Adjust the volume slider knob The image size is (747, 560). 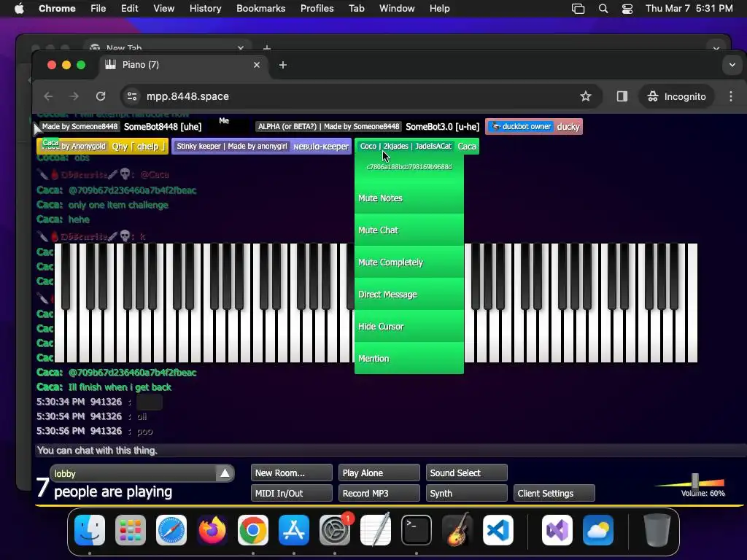click(x=695, y=481)
